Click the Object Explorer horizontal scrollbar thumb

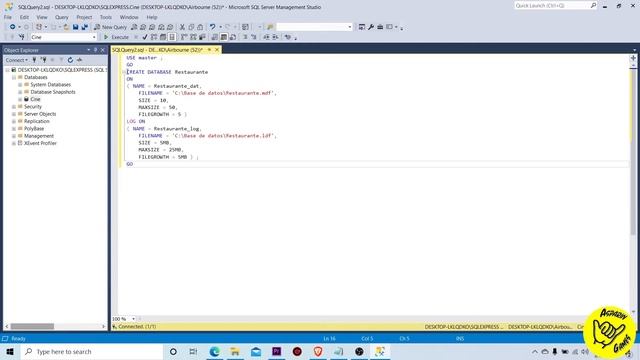pyautogui.click(x=32, y=327)
